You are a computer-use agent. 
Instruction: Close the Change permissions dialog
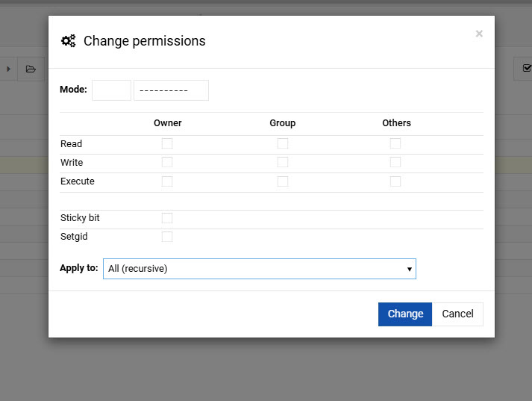(x=479, y=34)
